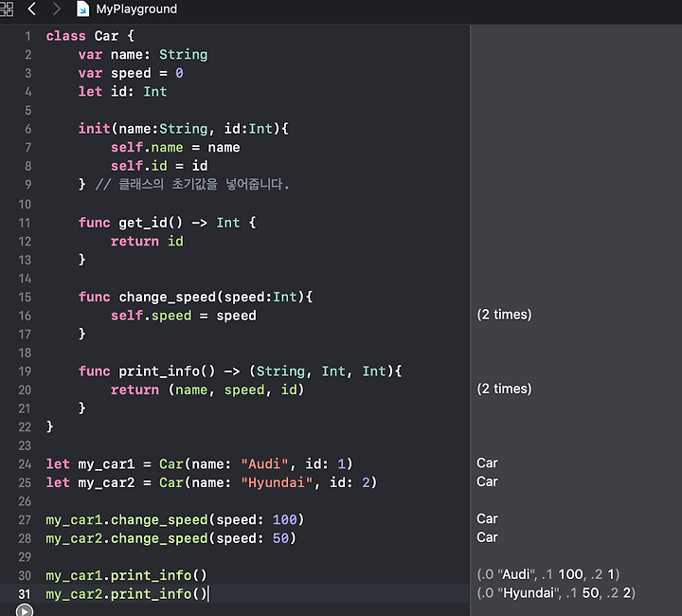Click let my_car2 Hyundai declaration
Image resolution: width=682 pixels, height=616 pixels.
coord(211,483)
